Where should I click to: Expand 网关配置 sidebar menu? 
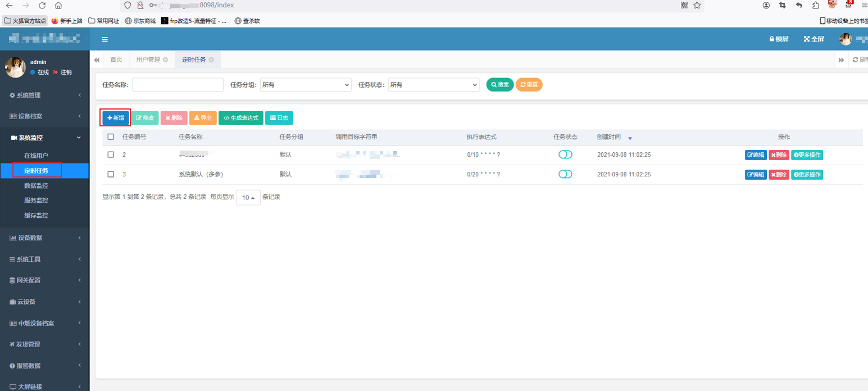pyautogui.click(x=44, y=280)
